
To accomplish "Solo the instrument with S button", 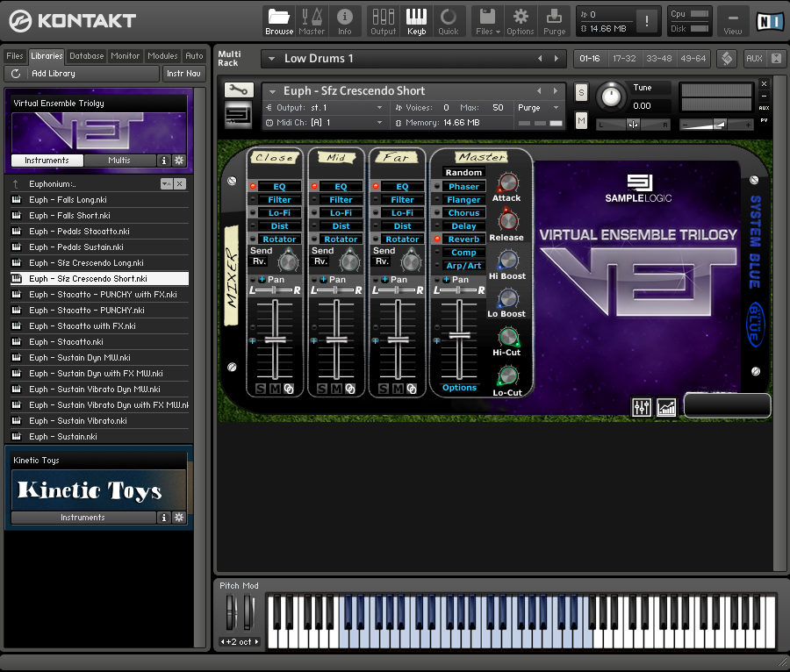I will pos(581,93).
